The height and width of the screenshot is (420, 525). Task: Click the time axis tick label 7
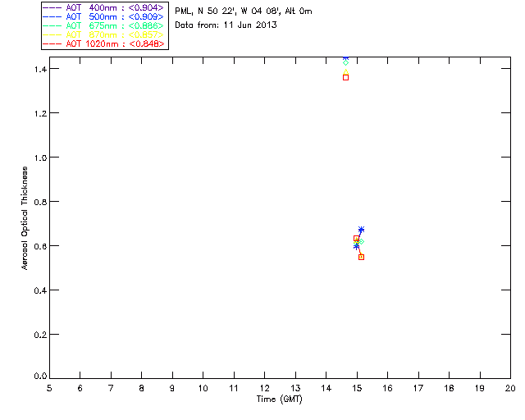111,388
